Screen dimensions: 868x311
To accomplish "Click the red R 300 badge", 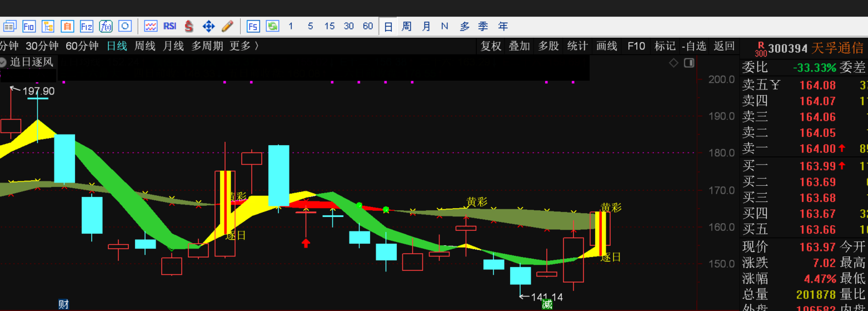I will coord(761,50).
